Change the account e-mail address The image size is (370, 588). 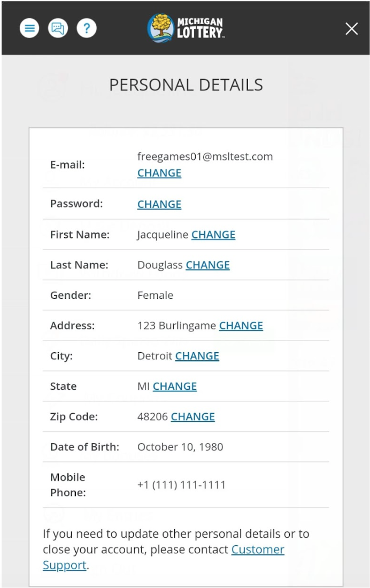[x=159, y=173]
